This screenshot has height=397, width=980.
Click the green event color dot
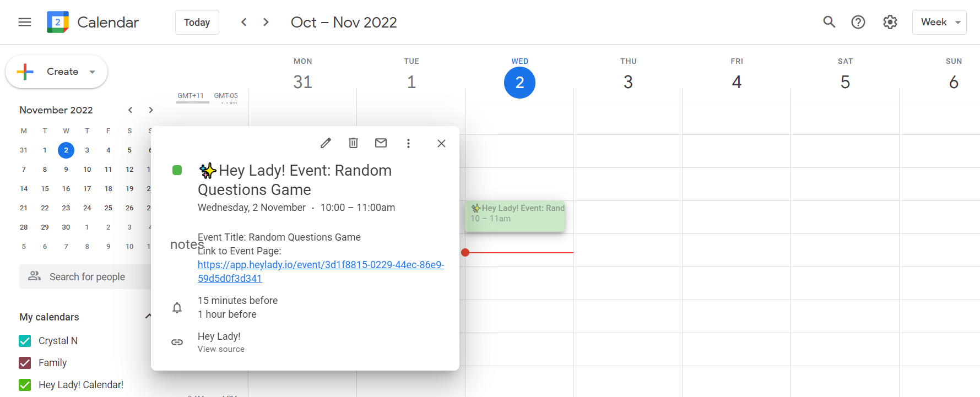pos(177,170)
